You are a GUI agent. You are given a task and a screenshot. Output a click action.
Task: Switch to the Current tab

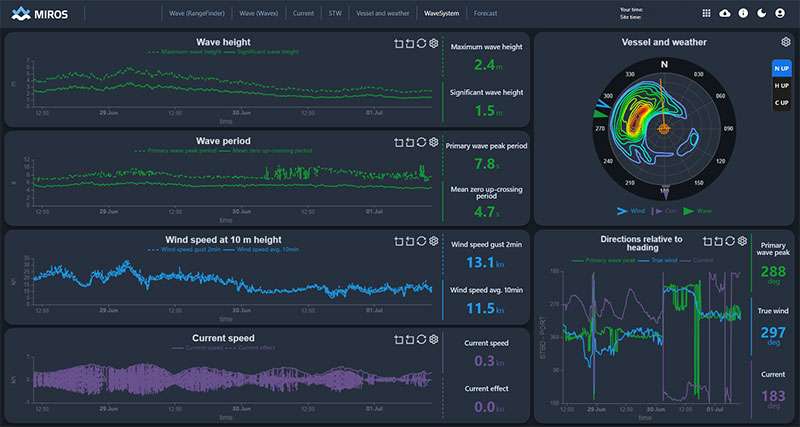303,14
